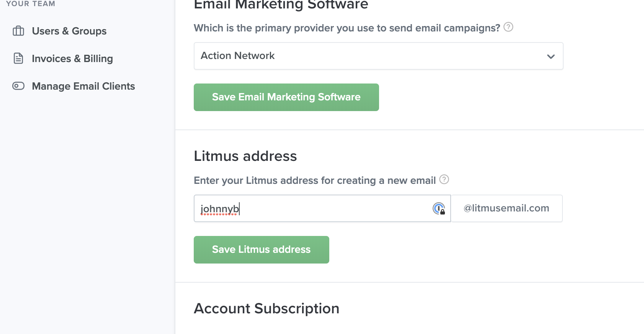Click the toggle icon beside Manage Email Clients
Screen dimensions: 644x334
(18, 86)
